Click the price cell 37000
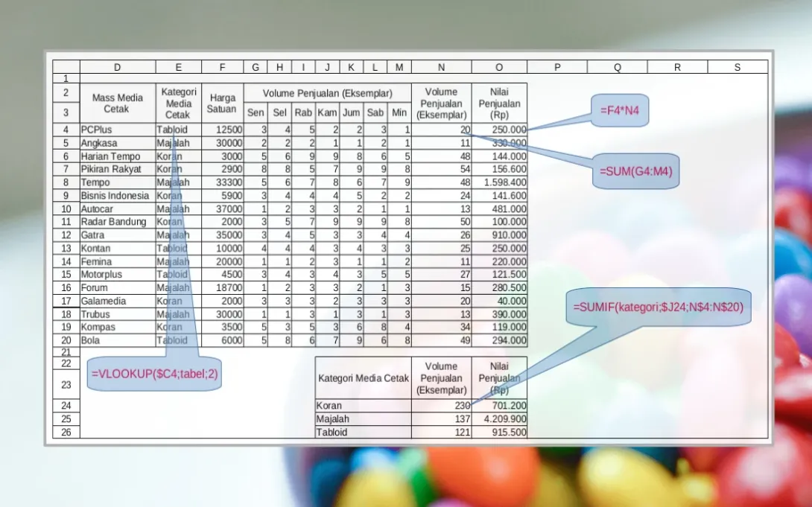 222,209
